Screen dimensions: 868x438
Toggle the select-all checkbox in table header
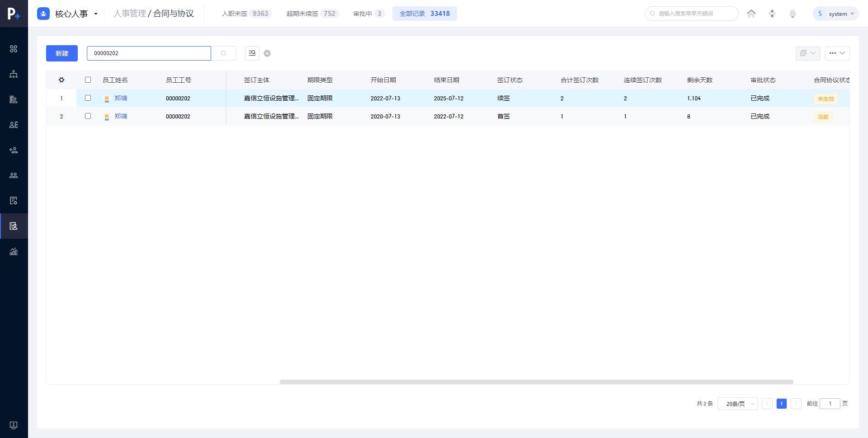[x=88, y=80]
